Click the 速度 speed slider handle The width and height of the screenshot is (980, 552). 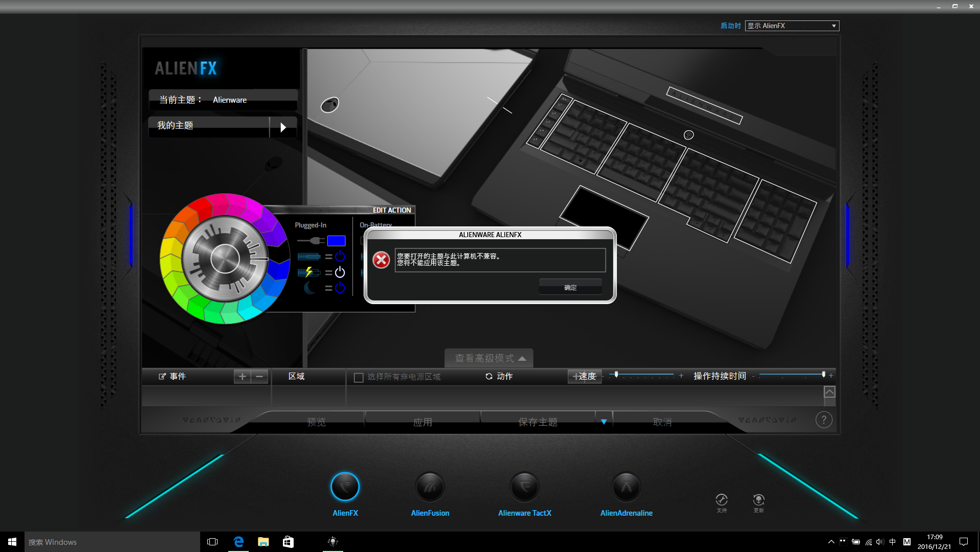coord(616,375)
